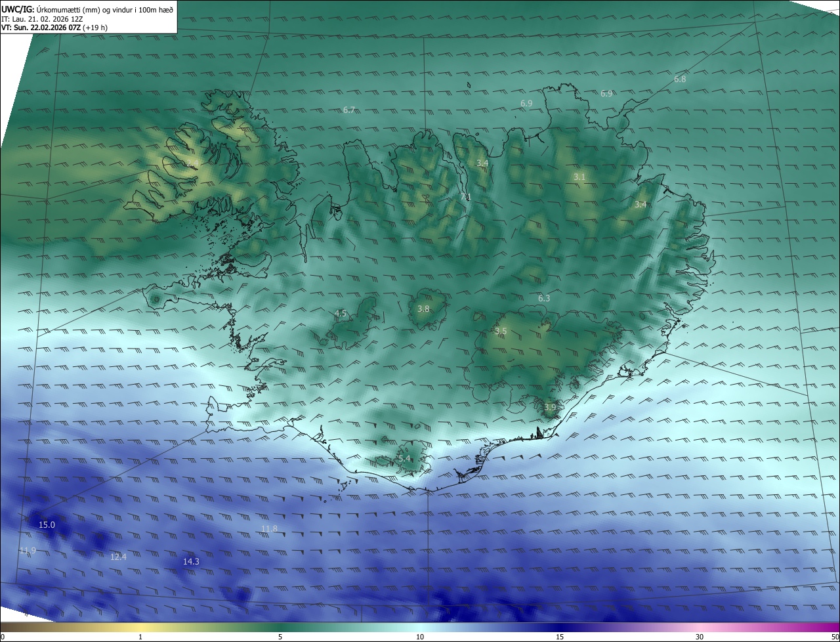Click the 6.3 value label
840x642 pixels.
coord(544,299)
